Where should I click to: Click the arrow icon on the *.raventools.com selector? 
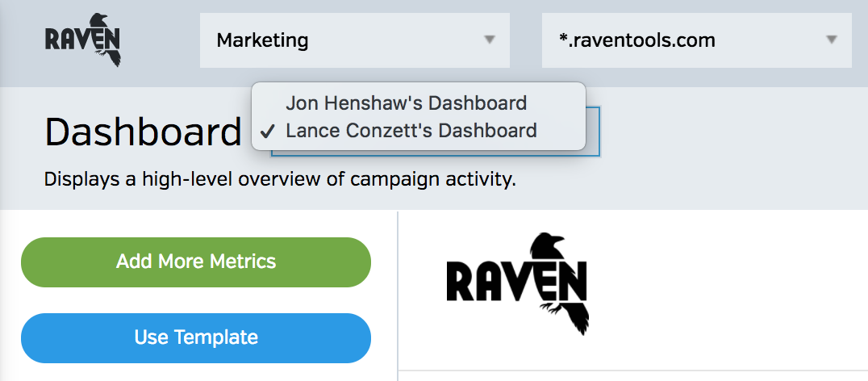click(831, 40)
